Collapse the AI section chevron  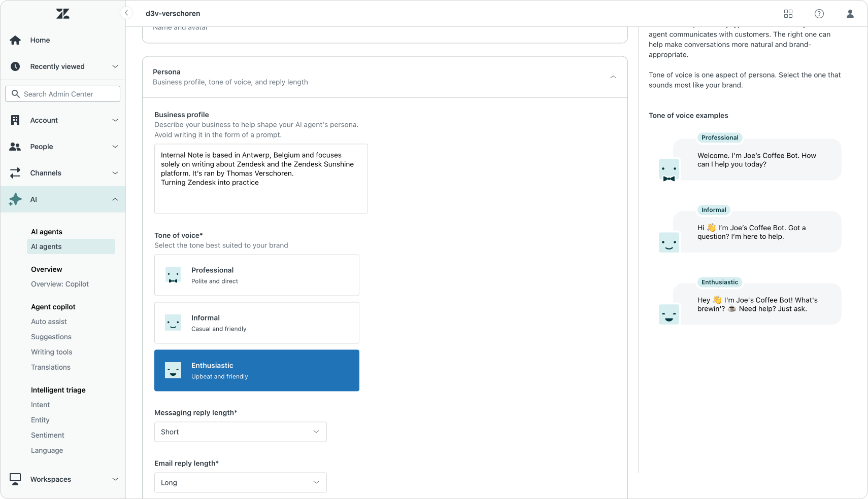pyautogui.click(x=115, y=199)
